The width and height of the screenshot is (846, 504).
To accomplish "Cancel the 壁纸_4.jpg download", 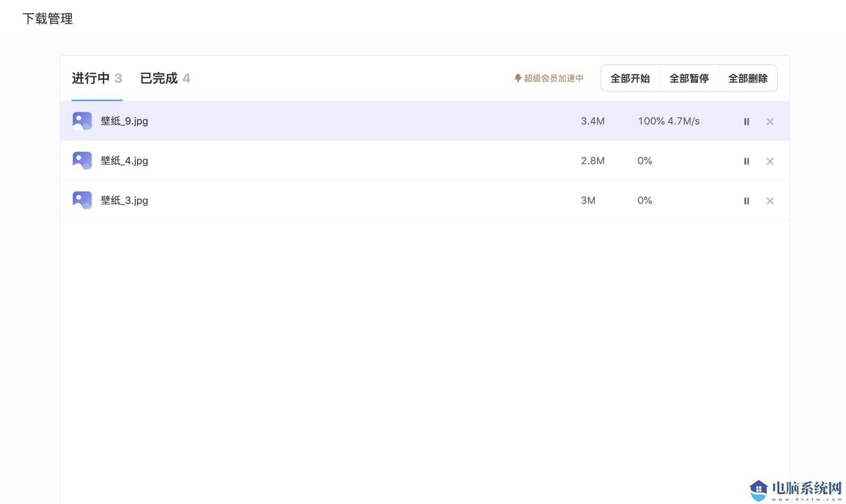I will click(770, 161).
